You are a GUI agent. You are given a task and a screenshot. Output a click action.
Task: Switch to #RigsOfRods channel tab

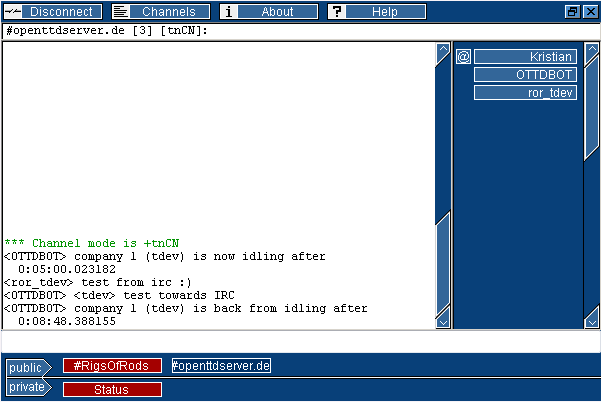112,366
